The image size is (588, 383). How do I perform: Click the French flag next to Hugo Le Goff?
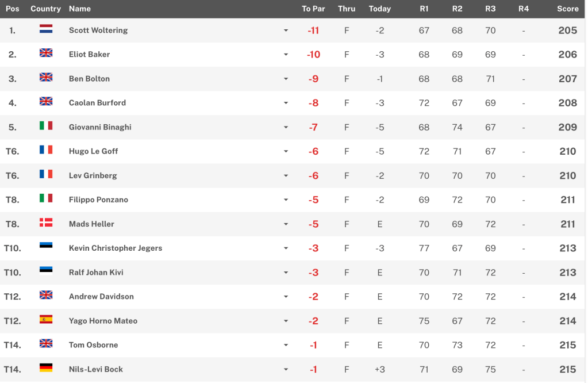pos(46,150)
